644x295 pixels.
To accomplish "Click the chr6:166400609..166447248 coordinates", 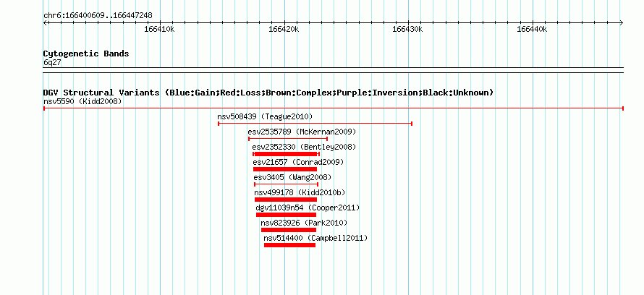I will click(98, 16).
